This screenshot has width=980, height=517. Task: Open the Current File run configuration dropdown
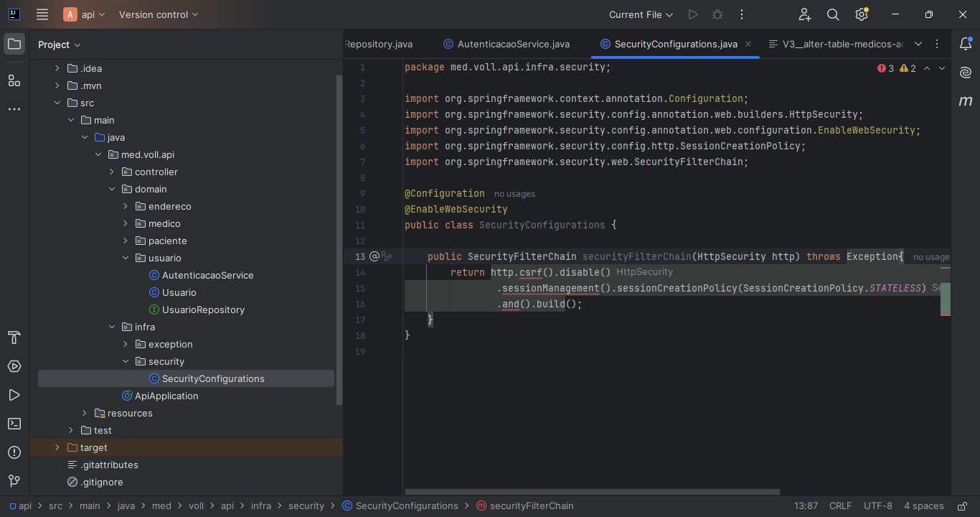click(x=641, y=14)
